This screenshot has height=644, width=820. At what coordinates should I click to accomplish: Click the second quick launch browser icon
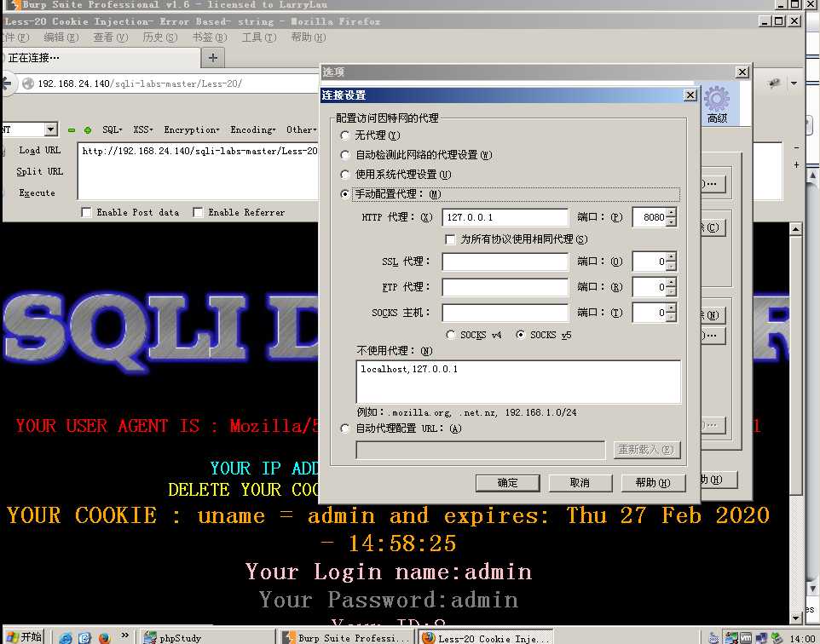pyautogui.click(x=84, y=638)
